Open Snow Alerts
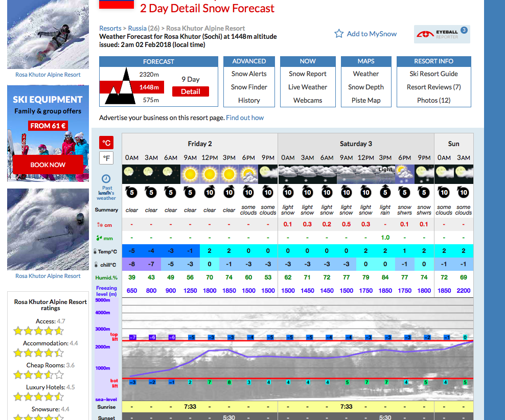Image resolution: width=505 pixels, height=420 pixels. tap(249, 74)
